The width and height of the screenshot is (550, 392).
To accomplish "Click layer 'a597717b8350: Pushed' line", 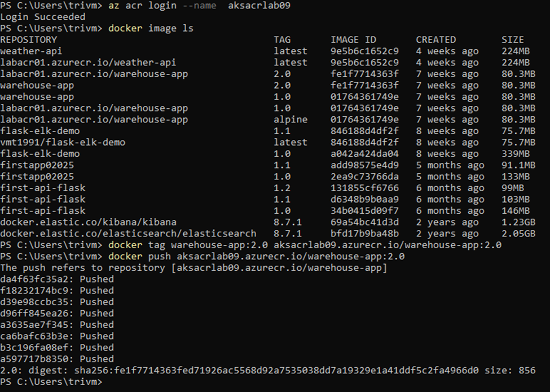I will (x=57, y=359).
